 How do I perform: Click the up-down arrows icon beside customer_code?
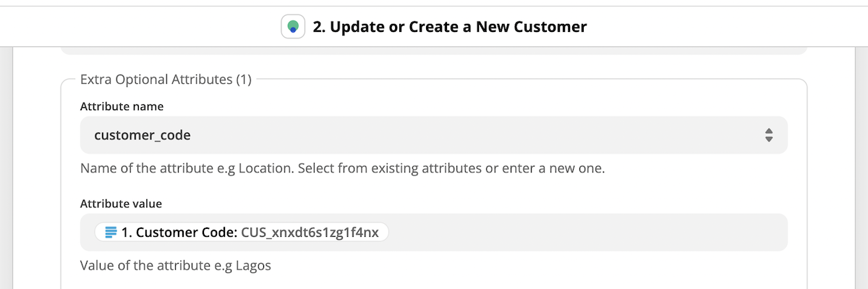point(769,135)
